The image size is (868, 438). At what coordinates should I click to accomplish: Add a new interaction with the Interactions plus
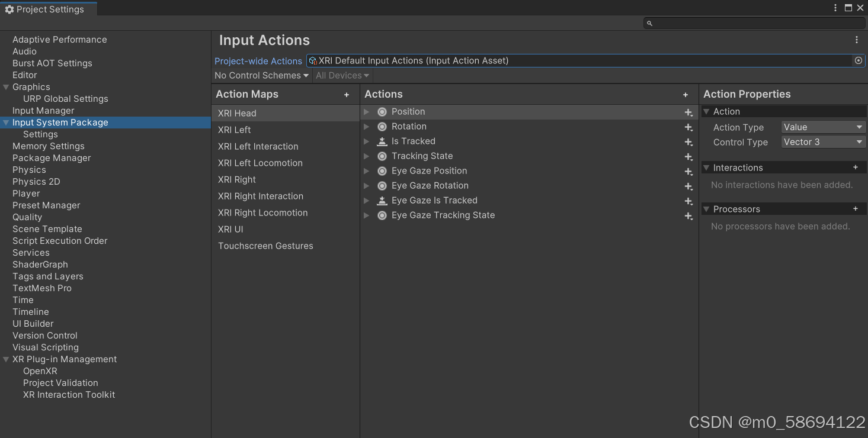(856, 168)
